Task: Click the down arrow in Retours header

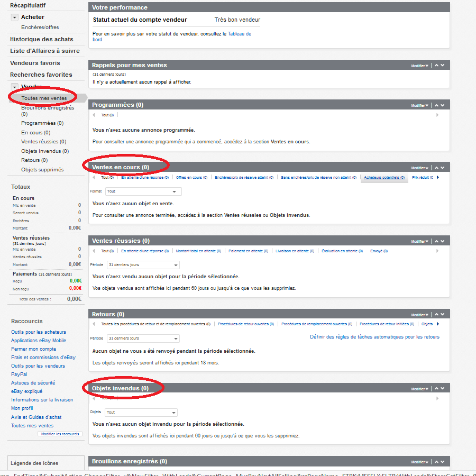Action: click(x=443, y=315)
